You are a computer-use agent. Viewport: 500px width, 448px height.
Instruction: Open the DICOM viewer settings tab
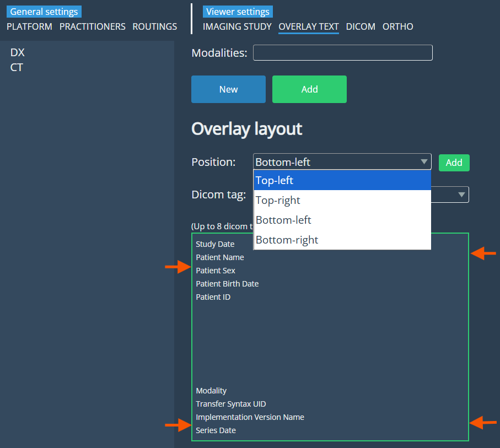click(361, 26)
